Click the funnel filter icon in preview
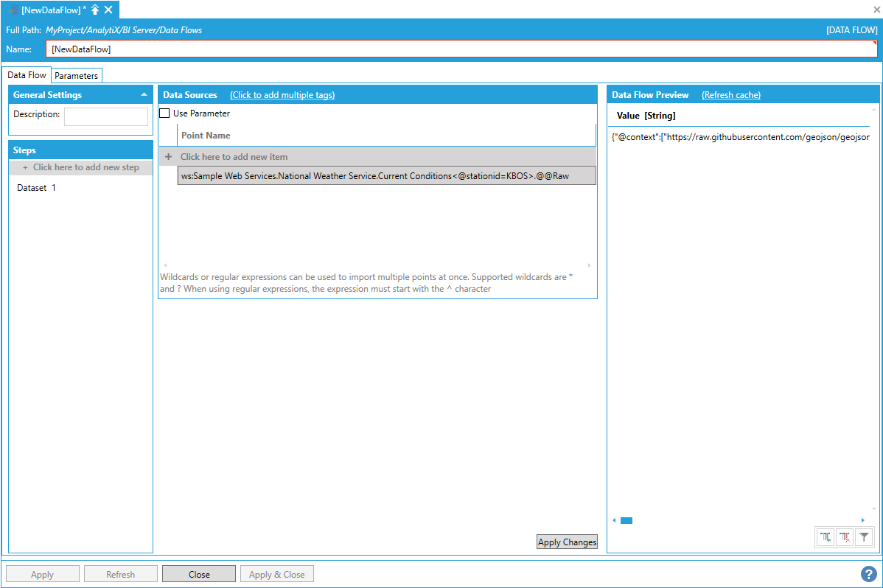The width and height of the screenshot is (883, 588). pos(865,538)
